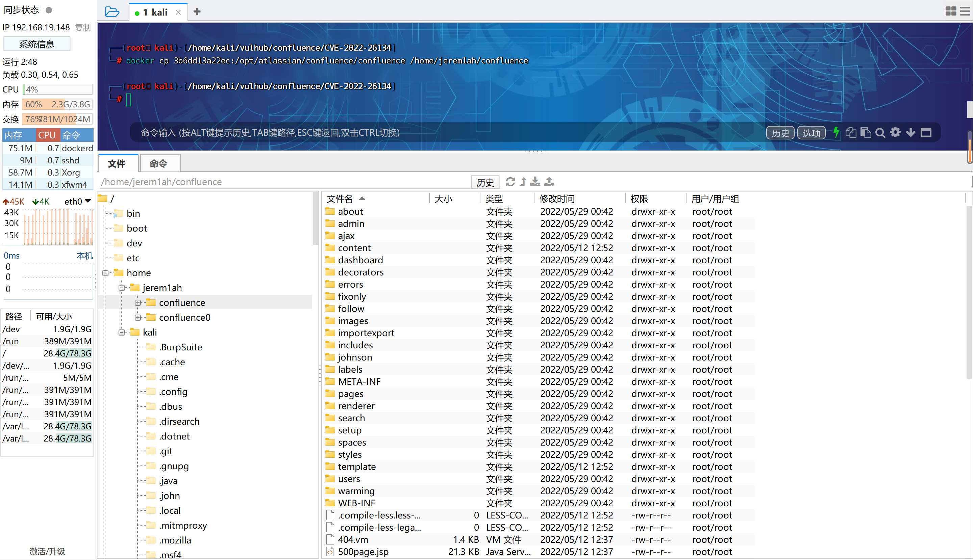Viewport: 973px width, 560px height.
Task: Copy terminal selection with copy icon
Action: [x=851, y=133]
